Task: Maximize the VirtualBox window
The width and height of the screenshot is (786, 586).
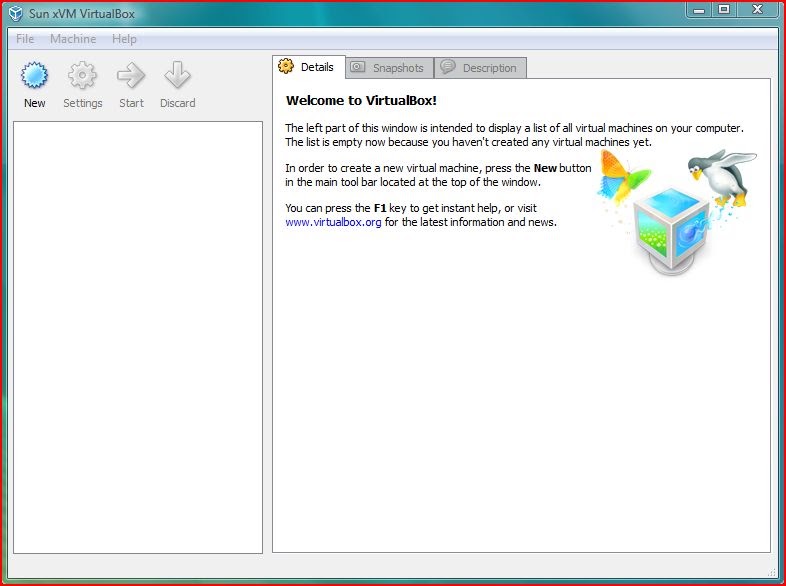Action: [724, 10]
